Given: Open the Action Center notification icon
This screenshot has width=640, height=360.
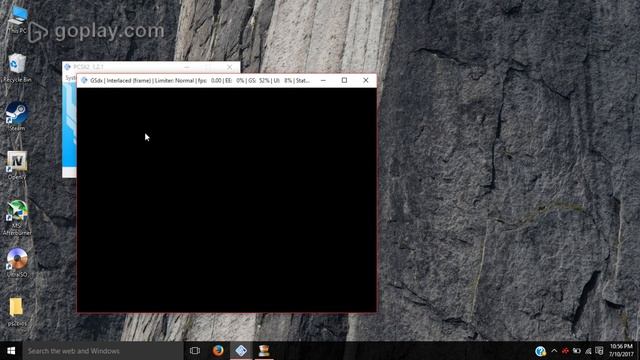Looking at the screenshot, I should 599,351.
